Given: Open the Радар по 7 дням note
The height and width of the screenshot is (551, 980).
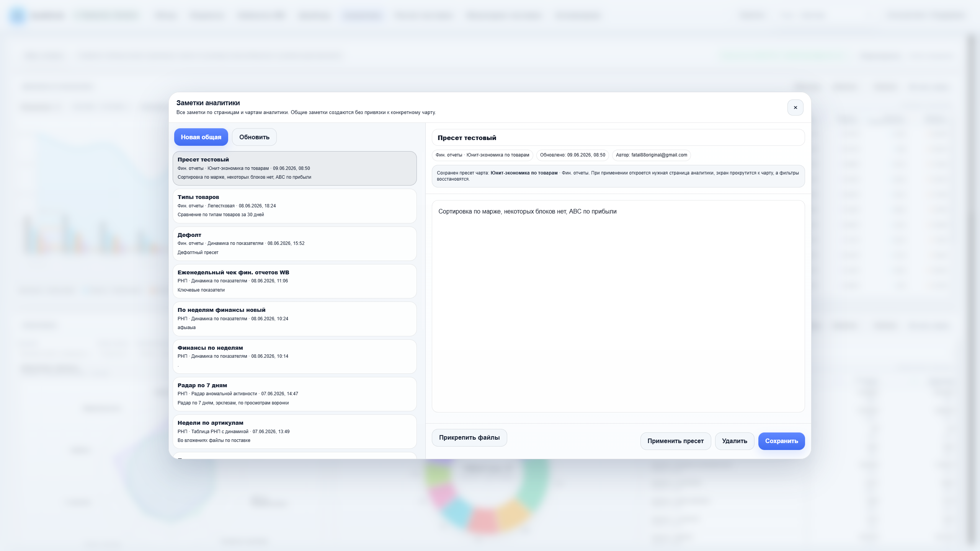Looking at the screenshot, I should click(294, 394).
